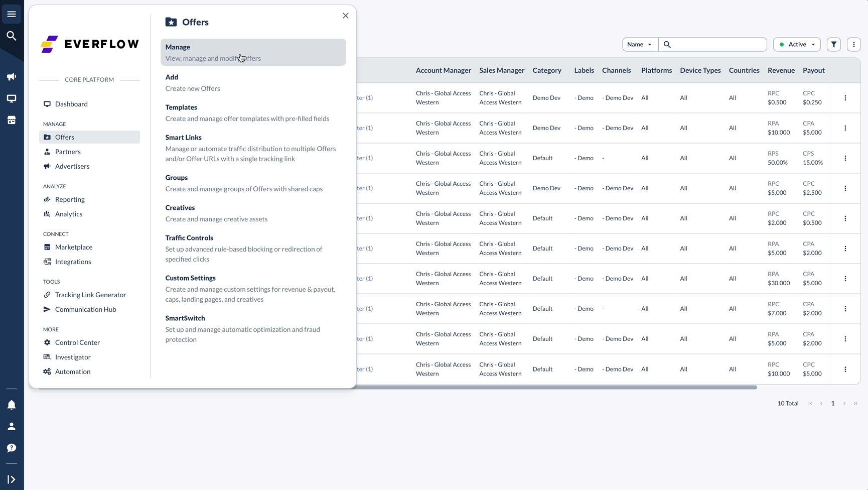
Task: Go to next page arrow
Action: pyautogui.click(x=844, y=403)
